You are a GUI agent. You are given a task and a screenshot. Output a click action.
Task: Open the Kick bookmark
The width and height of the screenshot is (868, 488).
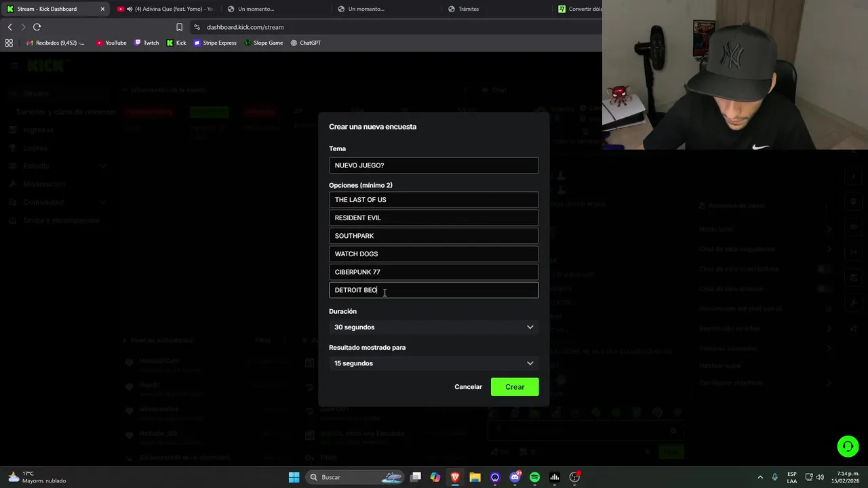pos(176,43)
